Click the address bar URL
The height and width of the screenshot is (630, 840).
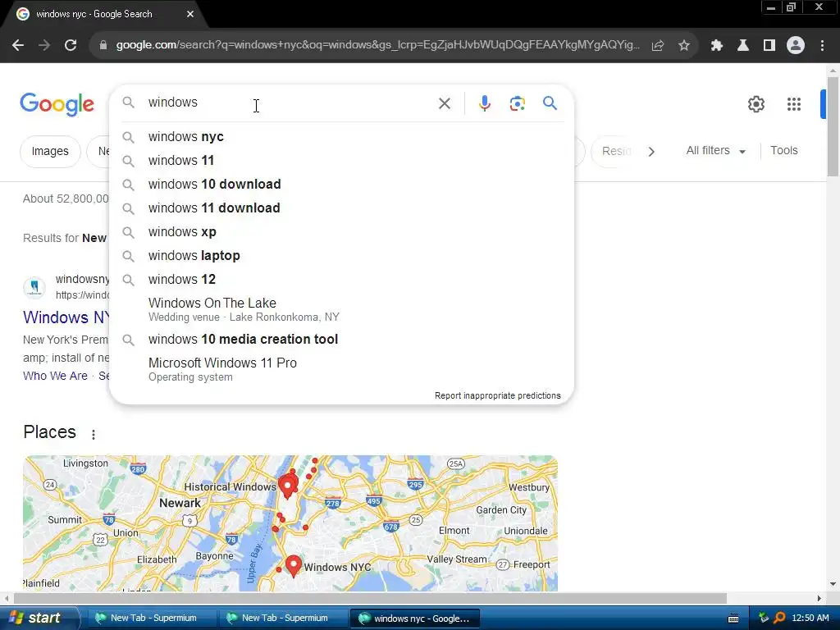pyautogui.click(x=377, y=45)
